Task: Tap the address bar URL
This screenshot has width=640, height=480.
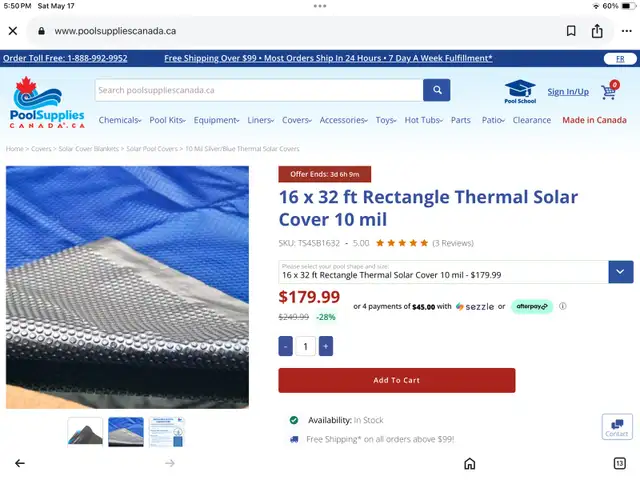Action: tap(115, 31)
